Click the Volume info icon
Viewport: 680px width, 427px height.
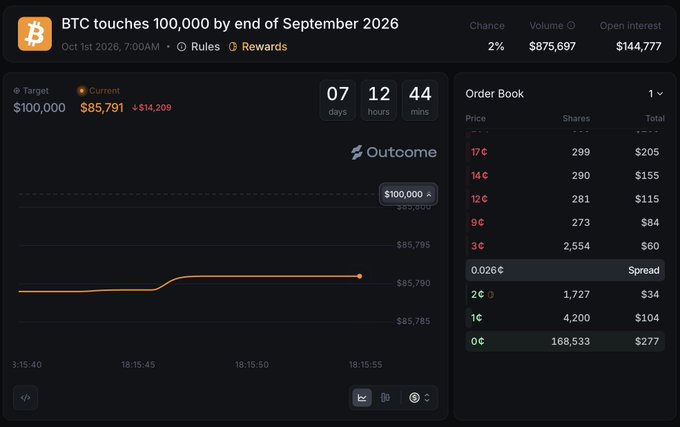point(571,26)
